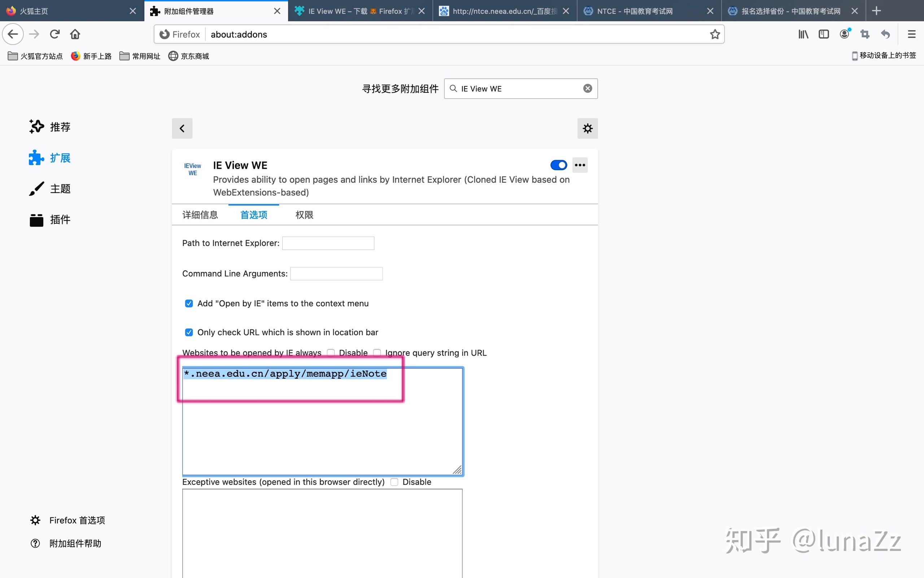This screenshot has height=578, width=924.
Task: Click the browser forward arrow
Action: 34,34
